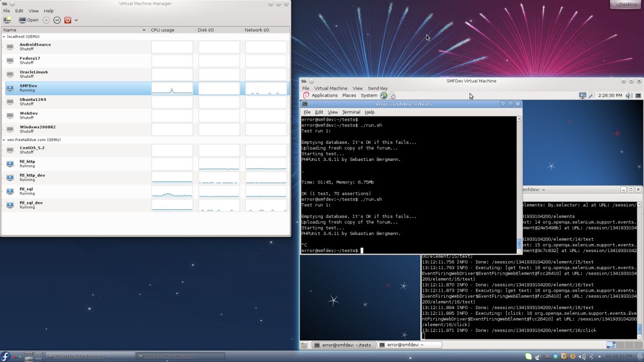Switch to SMFDev Virtual Machine in host taskbar
This screenshot has height=362, width=644.
point(180,356)
